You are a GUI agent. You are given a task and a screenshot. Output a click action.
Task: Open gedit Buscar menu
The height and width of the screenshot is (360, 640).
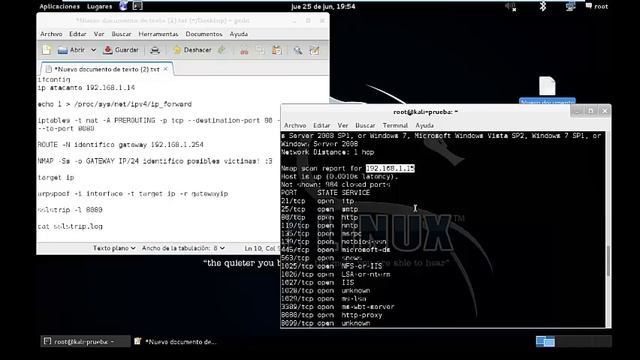click(x=122, y=34)
